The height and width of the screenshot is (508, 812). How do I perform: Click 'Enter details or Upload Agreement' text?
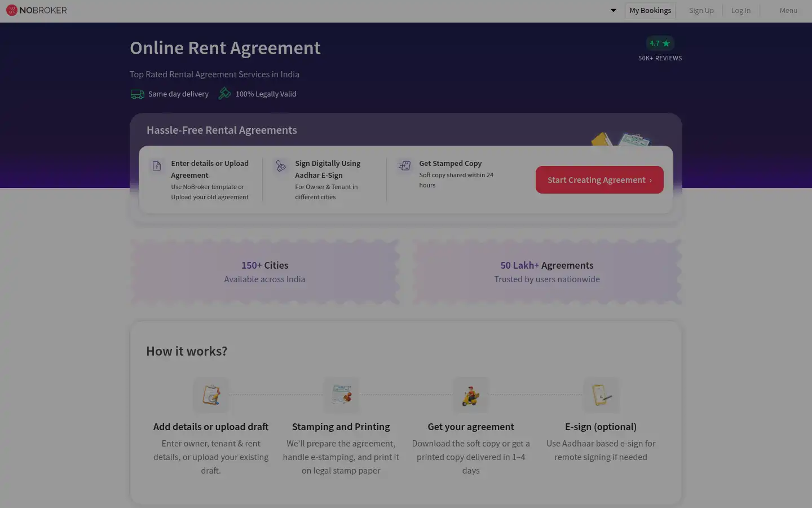pos(210,169)
